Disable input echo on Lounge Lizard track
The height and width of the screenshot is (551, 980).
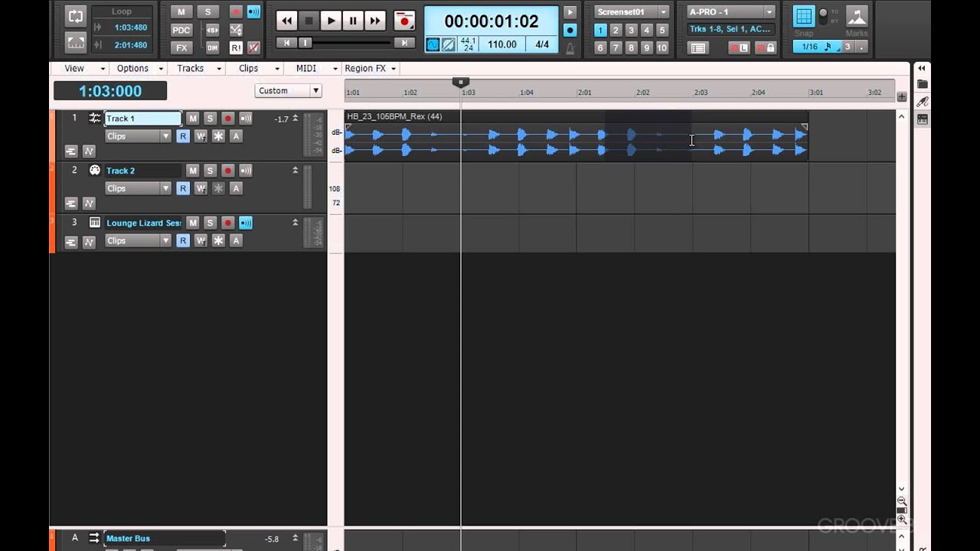(246, 223)
